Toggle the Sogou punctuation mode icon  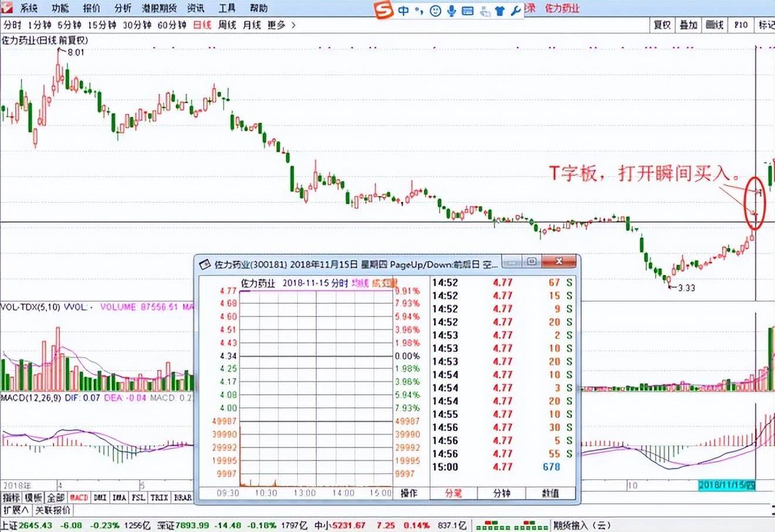point(419,11)
